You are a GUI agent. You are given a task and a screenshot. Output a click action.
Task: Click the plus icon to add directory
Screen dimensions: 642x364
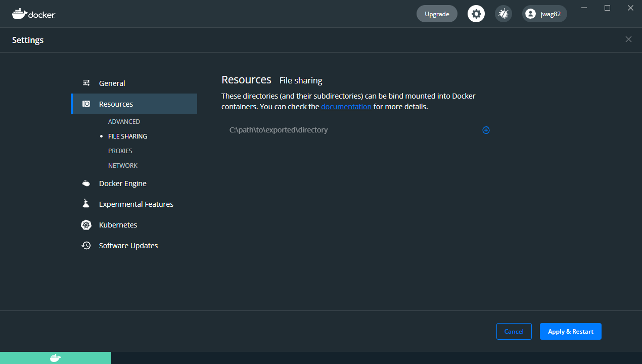[486, 130]
